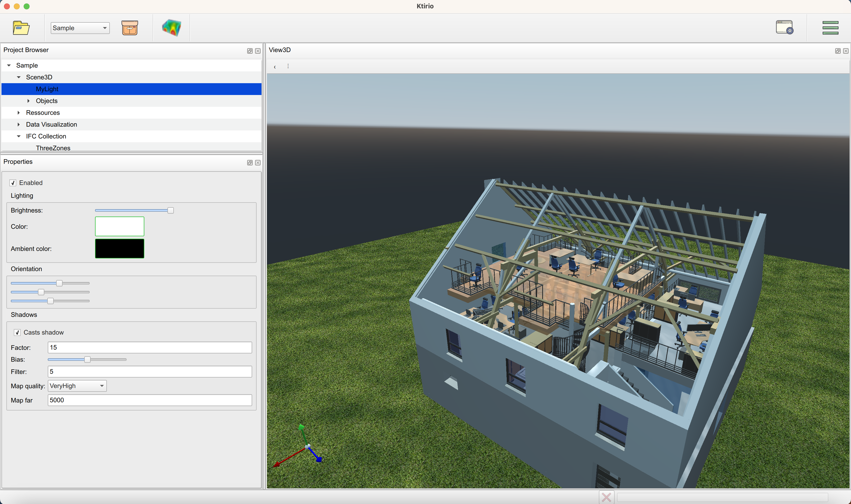Screen dimensions: 851x504
Task: Click the XYZ axis gizmo in View3D
Action: pyautogui.click(x=298, y=446)
